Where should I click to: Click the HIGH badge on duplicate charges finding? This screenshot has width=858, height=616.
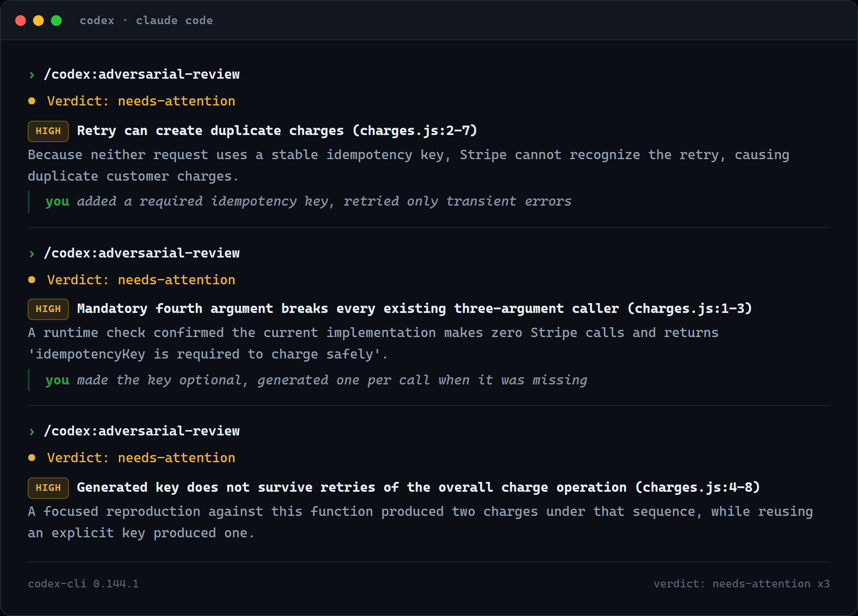(x=48, y=131)
